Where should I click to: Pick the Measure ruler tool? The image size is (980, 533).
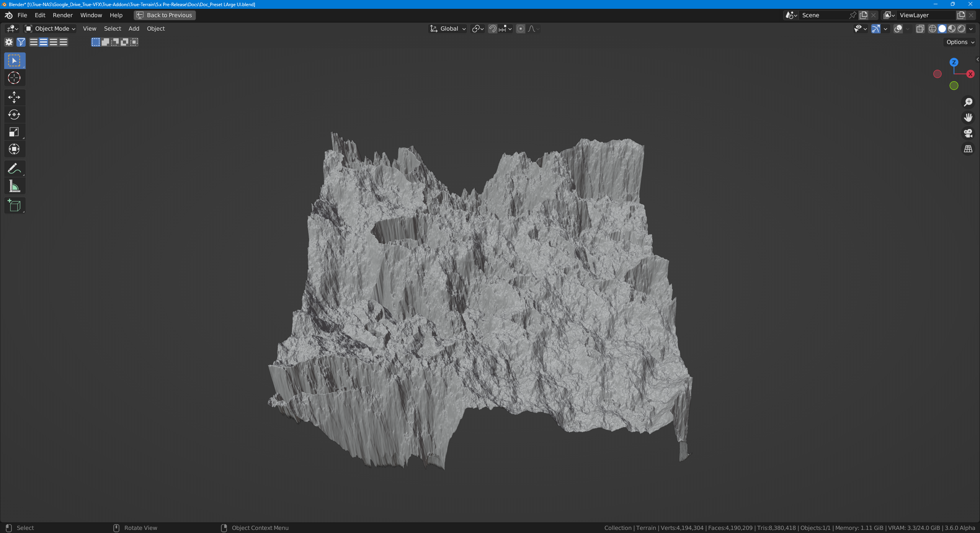(14, 186)
